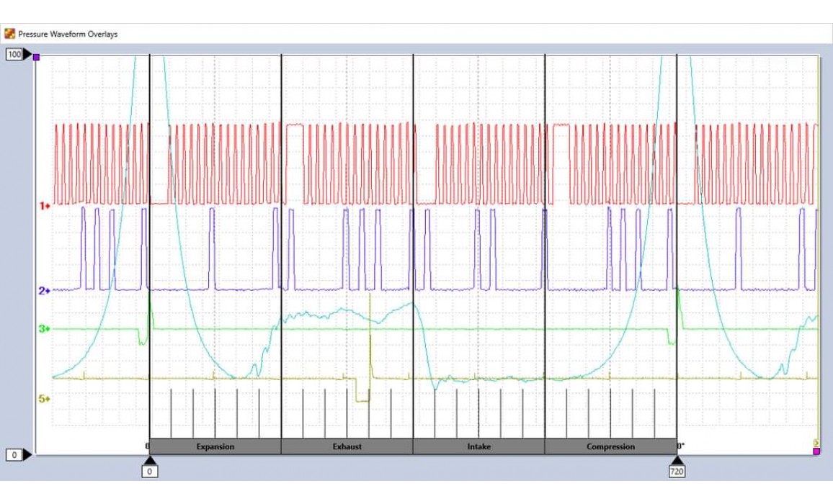The image size is (833, 504).
Task: Select the 720 degree ruler marker below graph
Action: click(x=677, y=472)
